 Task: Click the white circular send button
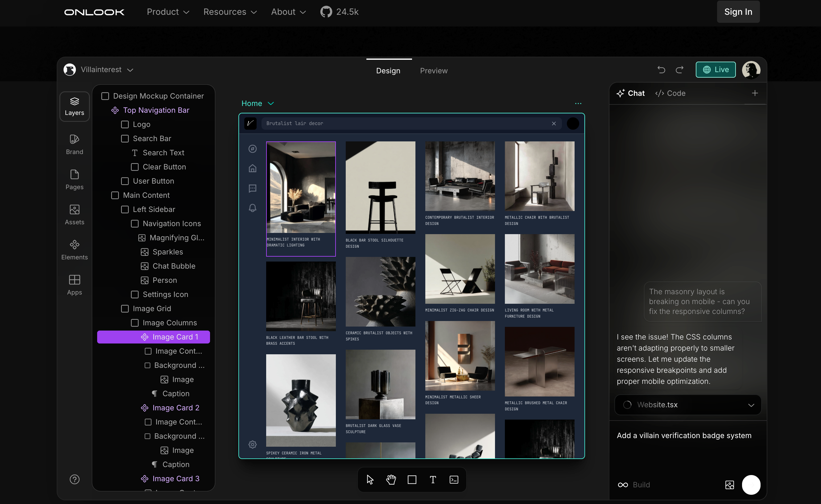(x=751, y=485)
